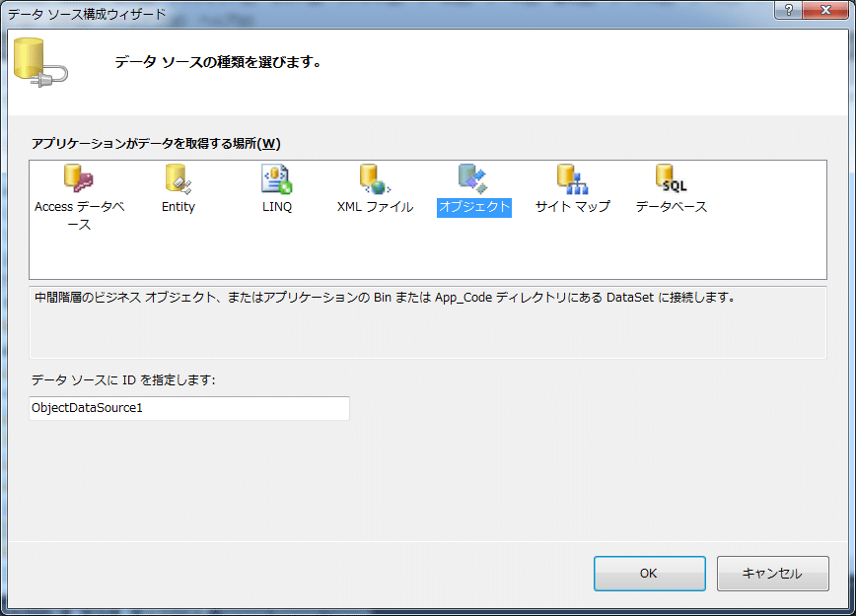Click the 'サイト マップ' label
The image size is (856, 616).
tap(573, 207)
